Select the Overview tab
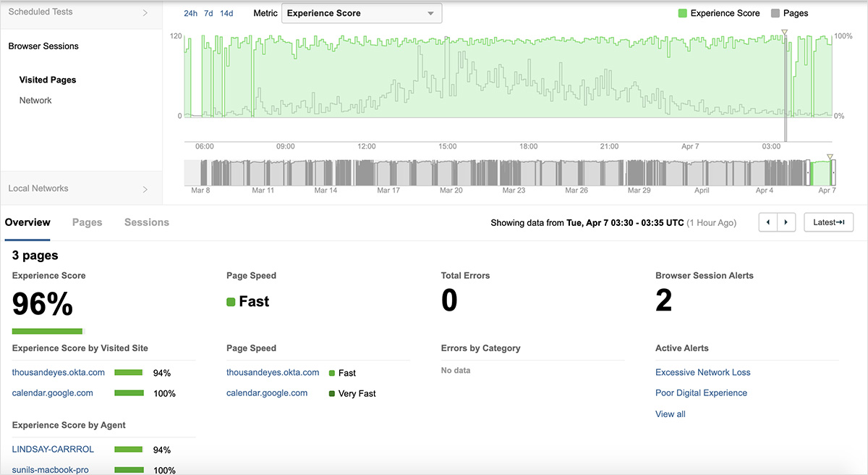The height and width of the screenshot is (475, 868). (27, 222)
